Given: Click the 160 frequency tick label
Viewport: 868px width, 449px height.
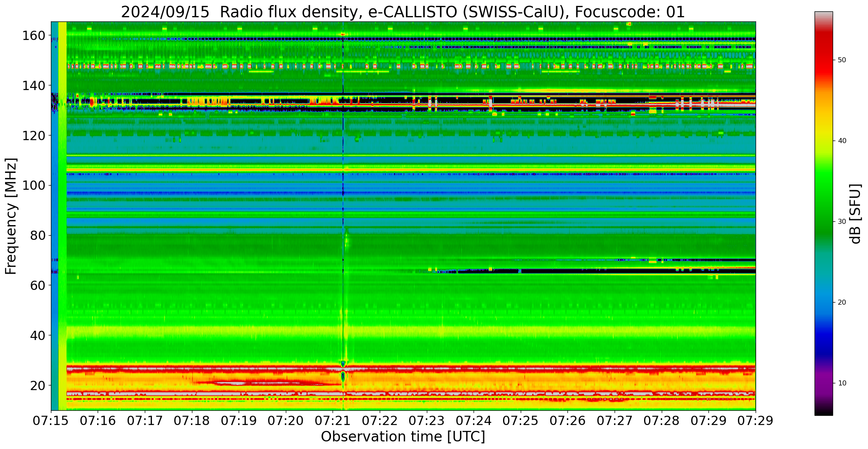Looking at the screenshot, I should [x=34, y=36].
